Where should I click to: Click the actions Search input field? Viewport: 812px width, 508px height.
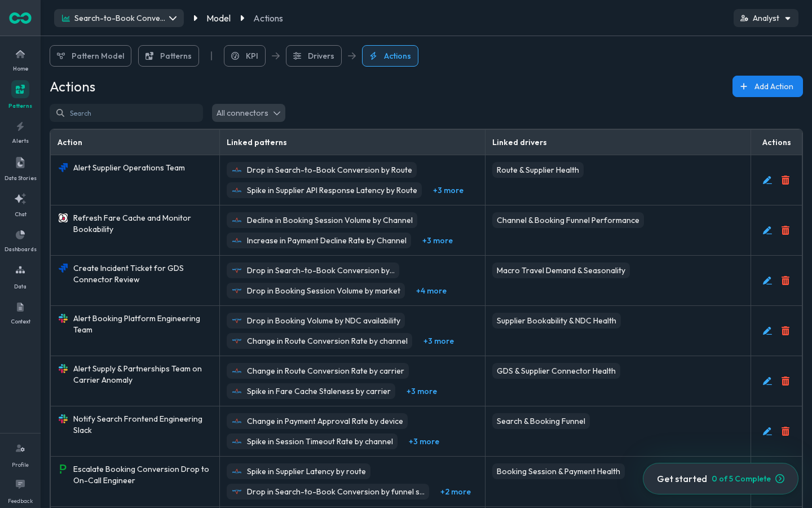click(x=126, y=113)
